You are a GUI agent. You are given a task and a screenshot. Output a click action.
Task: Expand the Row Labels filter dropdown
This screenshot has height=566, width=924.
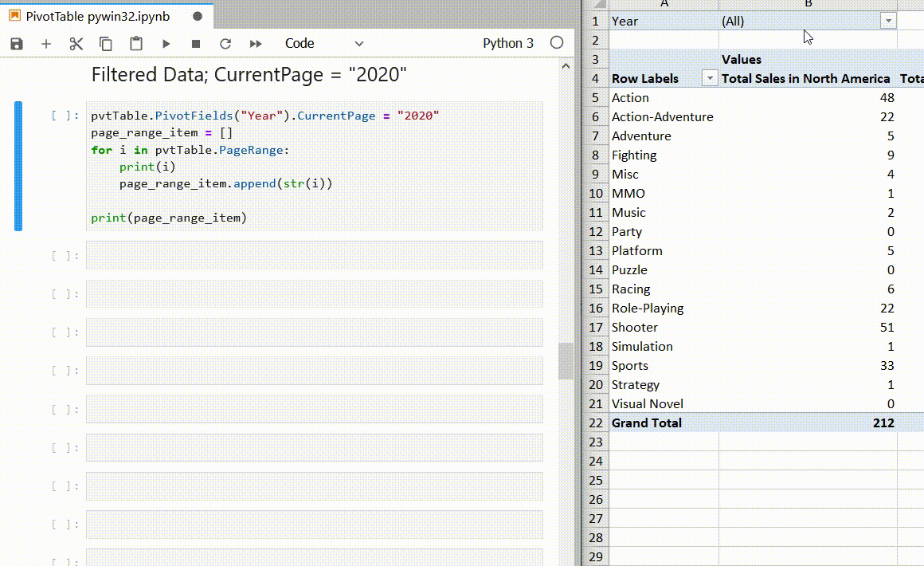point(709,78)
